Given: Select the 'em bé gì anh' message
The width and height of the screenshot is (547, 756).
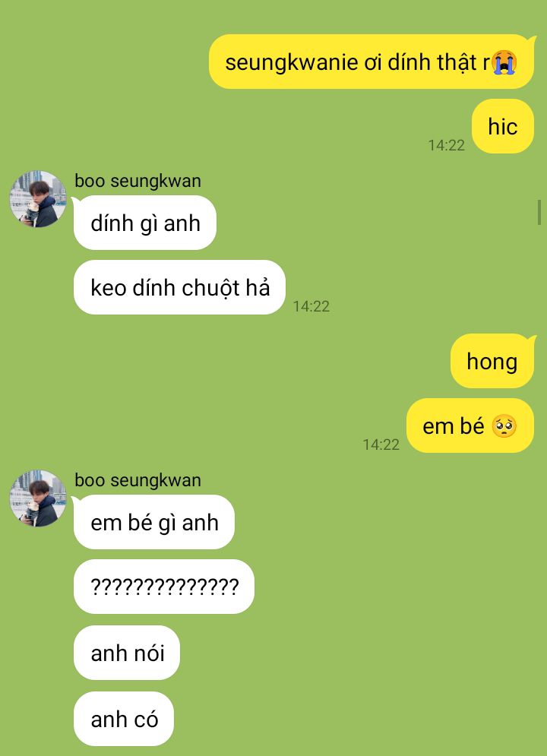Looking at the screenshot, I should click(x=154, y=522).
